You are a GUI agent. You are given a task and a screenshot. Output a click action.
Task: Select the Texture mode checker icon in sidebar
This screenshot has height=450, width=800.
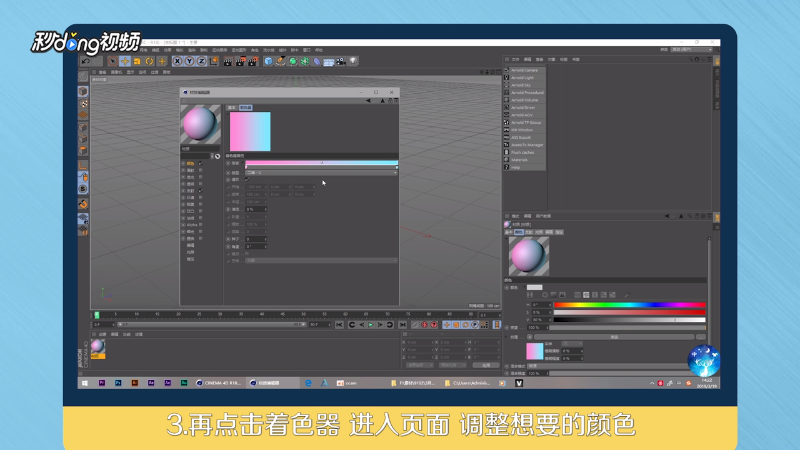coord(83,104)
